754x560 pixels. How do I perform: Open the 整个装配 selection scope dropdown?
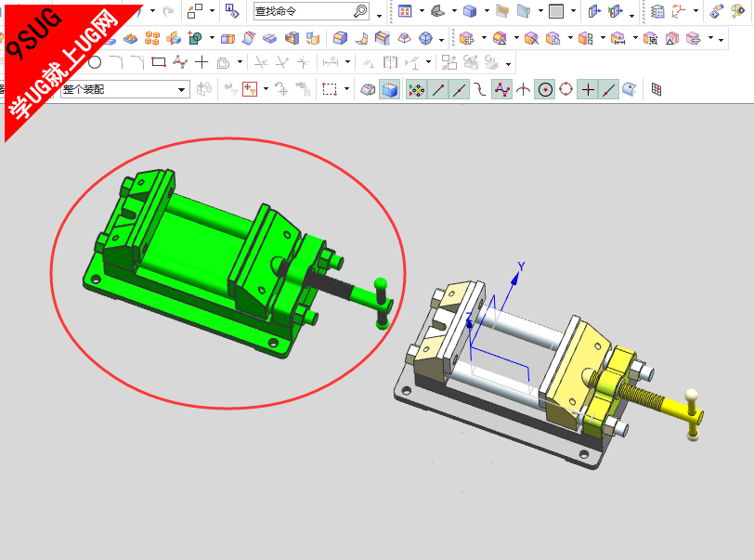pyautogui.click(x=125, y=89)
